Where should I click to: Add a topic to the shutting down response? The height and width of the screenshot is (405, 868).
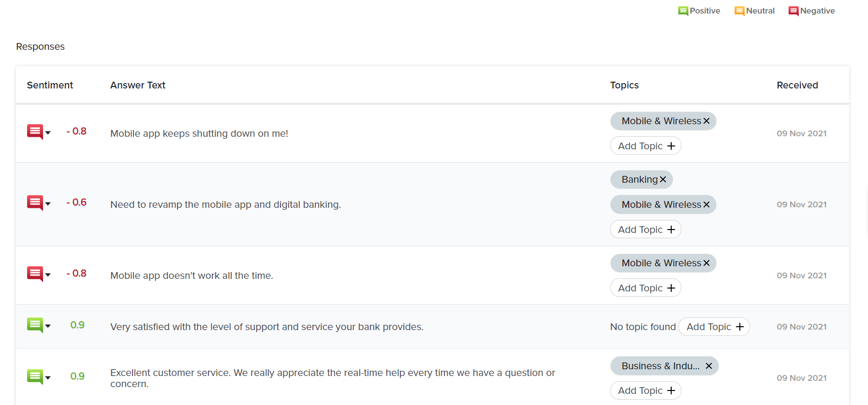(x=646, y=146)
